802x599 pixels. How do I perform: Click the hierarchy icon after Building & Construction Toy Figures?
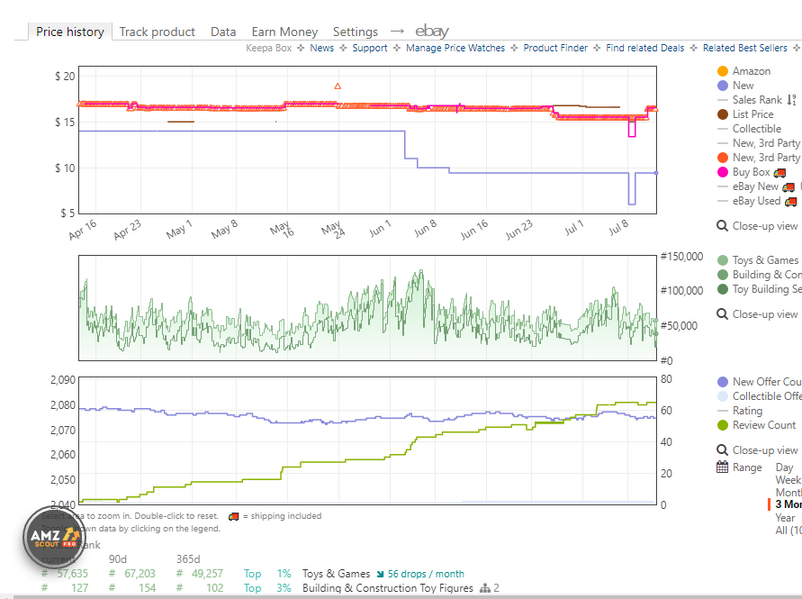[x=485, y=588]
